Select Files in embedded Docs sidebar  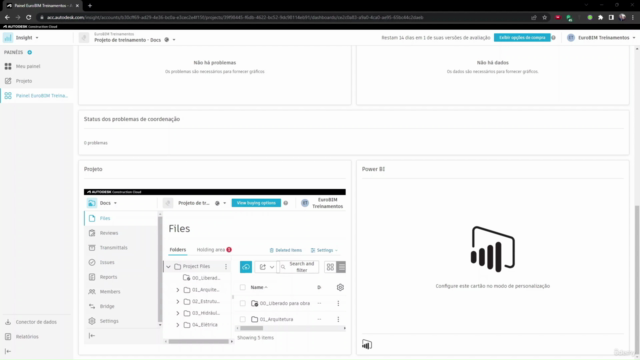121,218
